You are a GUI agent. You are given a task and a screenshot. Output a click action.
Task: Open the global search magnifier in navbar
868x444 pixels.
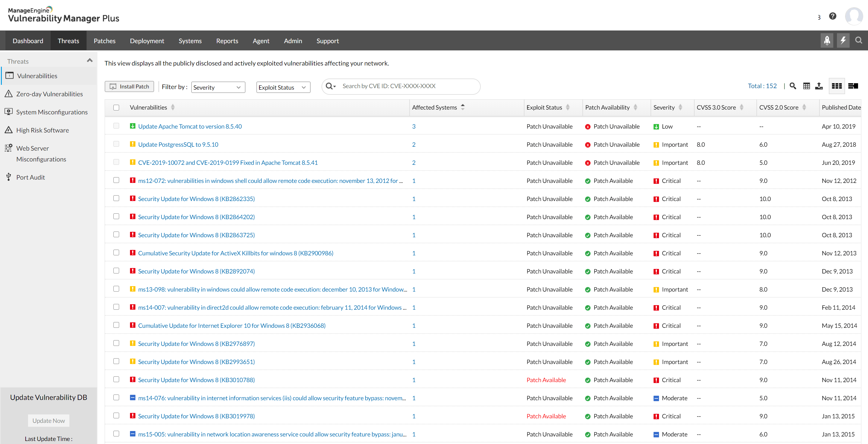[859, 40]
